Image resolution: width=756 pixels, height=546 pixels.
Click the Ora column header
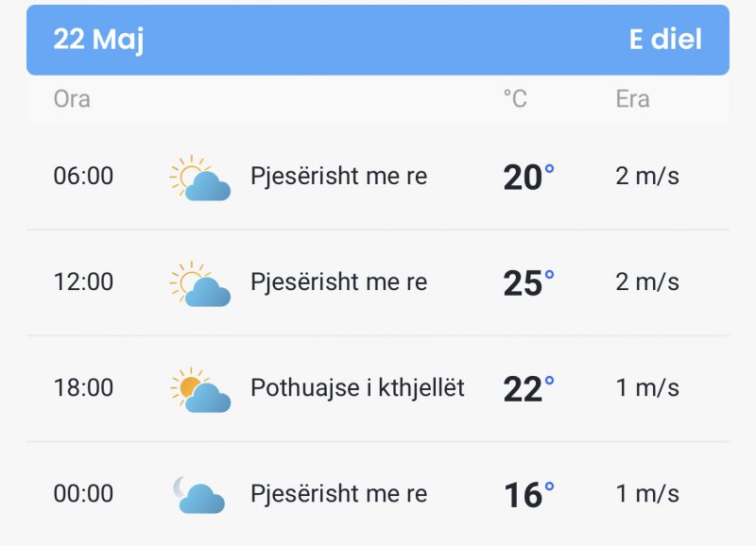[x=72, y=99]
